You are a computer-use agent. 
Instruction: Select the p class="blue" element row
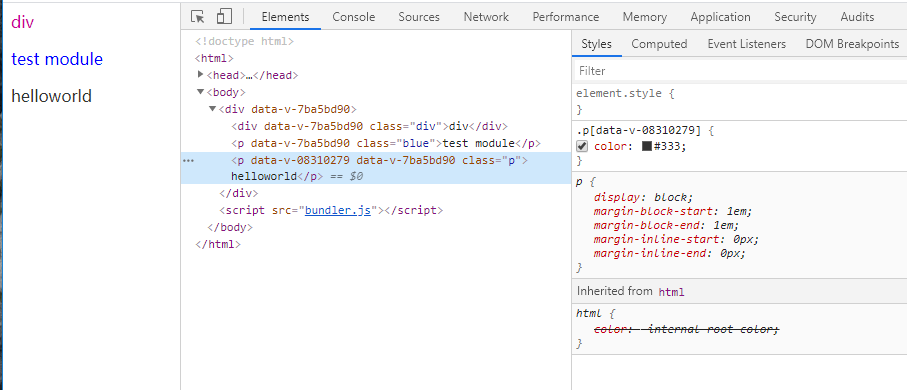click(376, 143)
